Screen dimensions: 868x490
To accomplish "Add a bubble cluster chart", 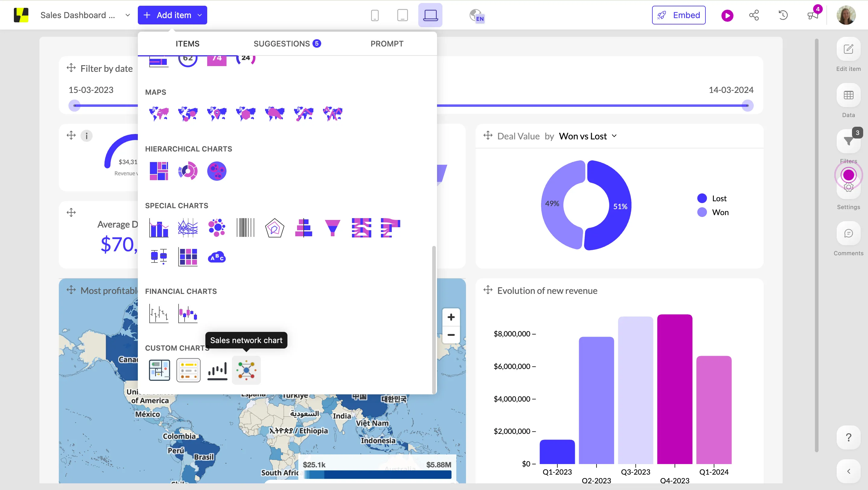I will [x=217, y=228].
